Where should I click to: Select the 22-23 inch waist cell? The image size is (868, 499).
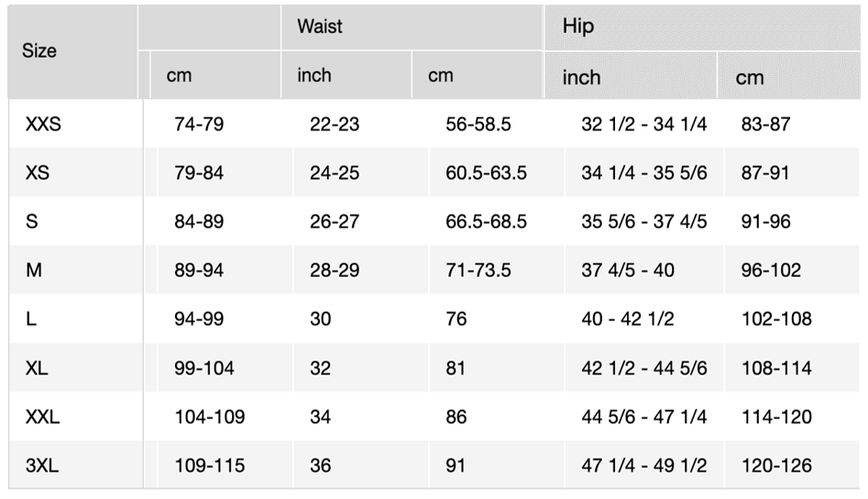point(335,124)
